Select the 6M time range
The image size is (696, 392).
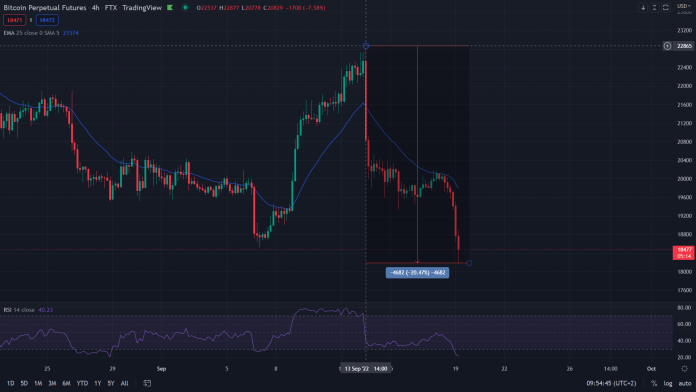(66, 383)
